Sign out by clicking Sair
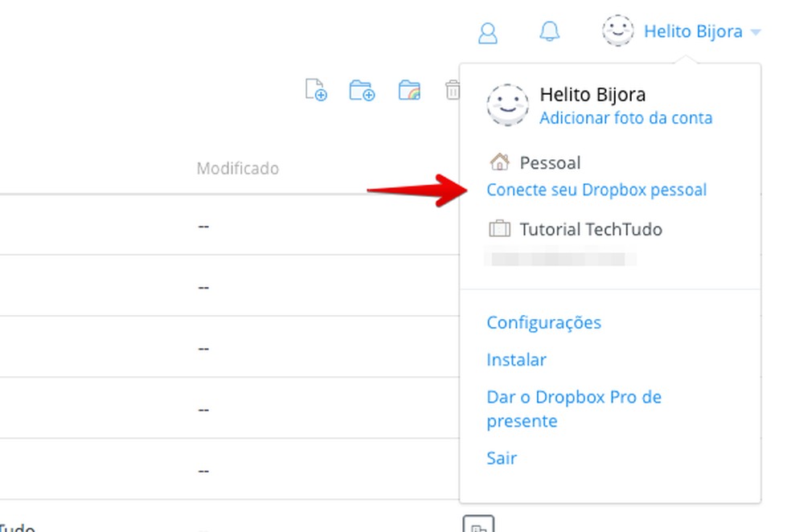The height and width of the screenshot is (532, 791). tap(502, 458)
